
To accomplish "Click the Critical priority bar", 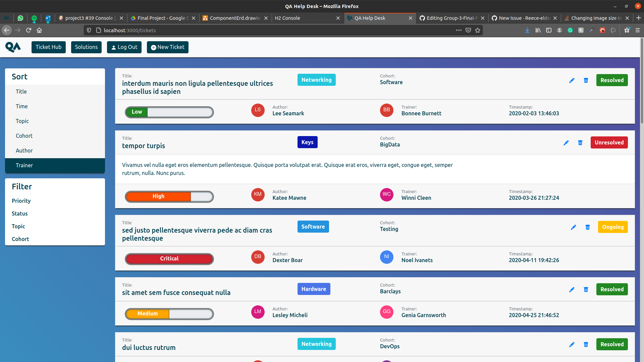I will [x=169, y=259].
